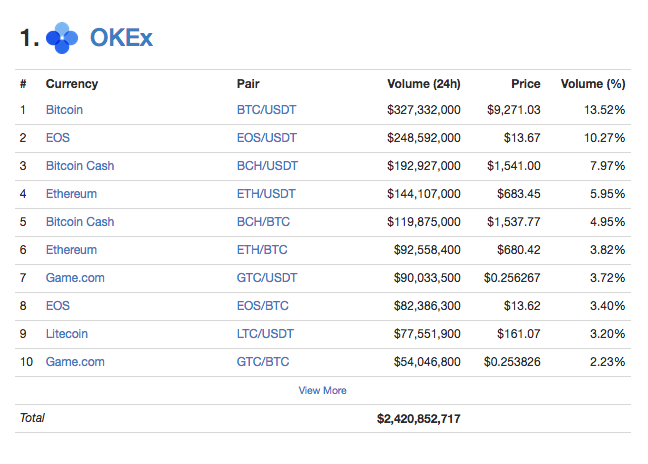Viewport: 648px width, 464px height.
Task: Expand the list with View More
Action: pyautogui.click(x=322, y=390)
